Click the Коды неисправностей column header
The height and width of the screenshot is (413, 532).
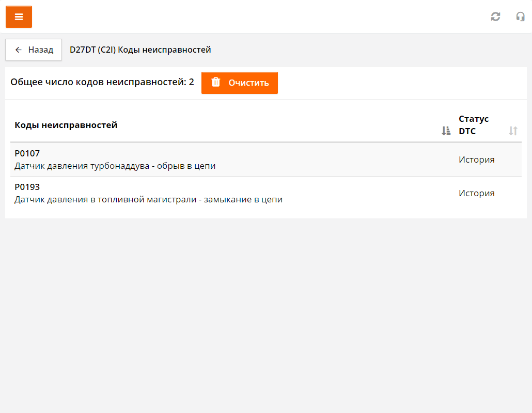tap(66, 125)
